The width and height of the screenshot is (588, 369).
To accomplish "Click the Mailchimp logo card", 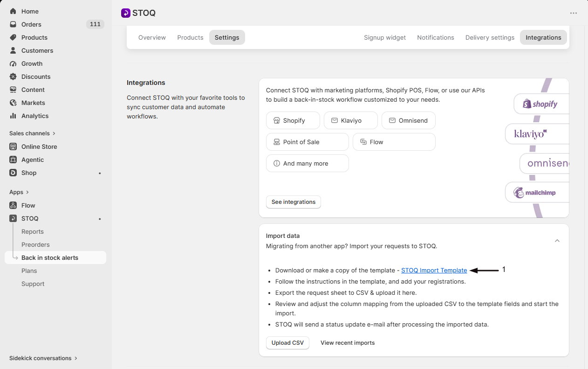I will click(537, 192).
